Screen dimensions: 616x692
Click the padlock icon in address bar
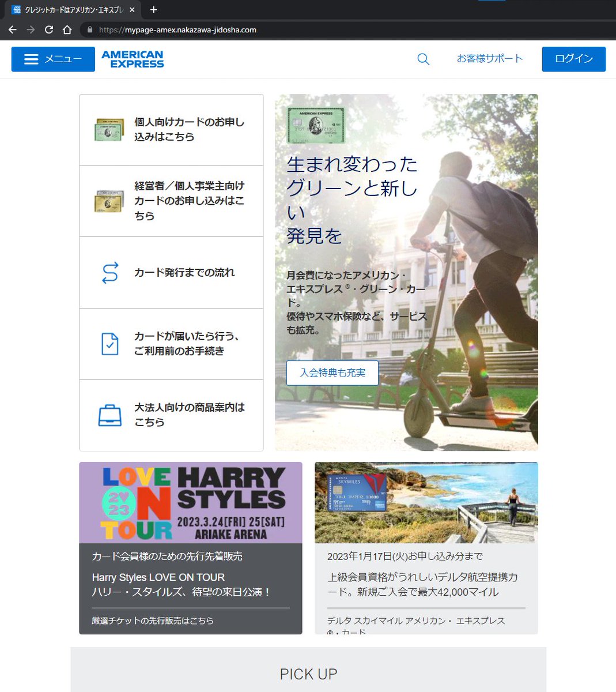[90, 30]
